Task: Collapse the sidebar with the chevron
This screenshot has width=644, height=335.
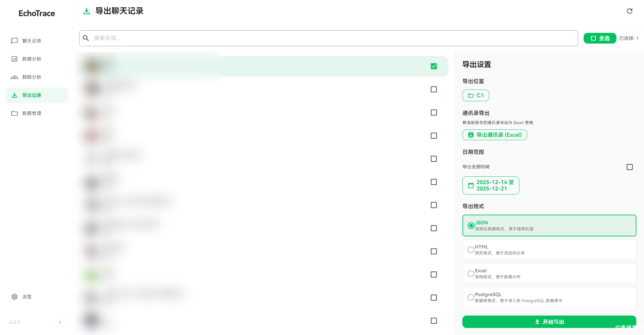Action: coord(60,322)
